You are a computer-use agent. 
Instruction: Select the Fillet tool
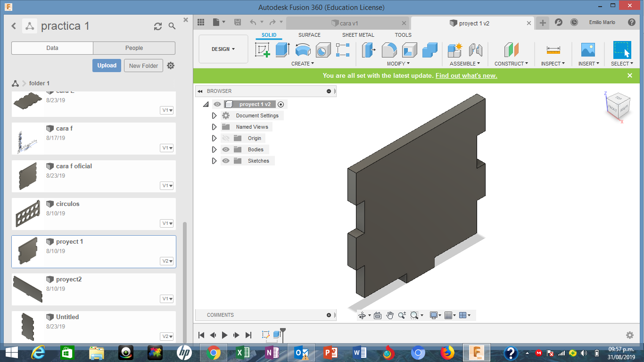(389, 49)
